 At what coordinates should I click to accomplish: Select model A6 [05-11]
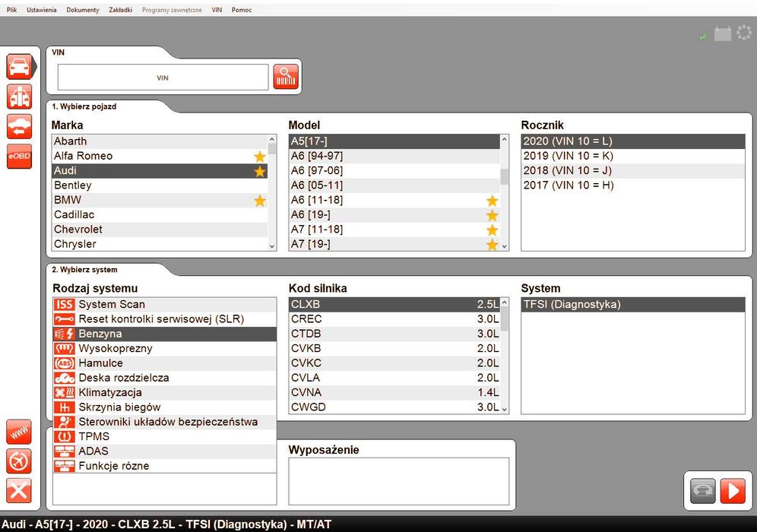click(x=394, y=185)
